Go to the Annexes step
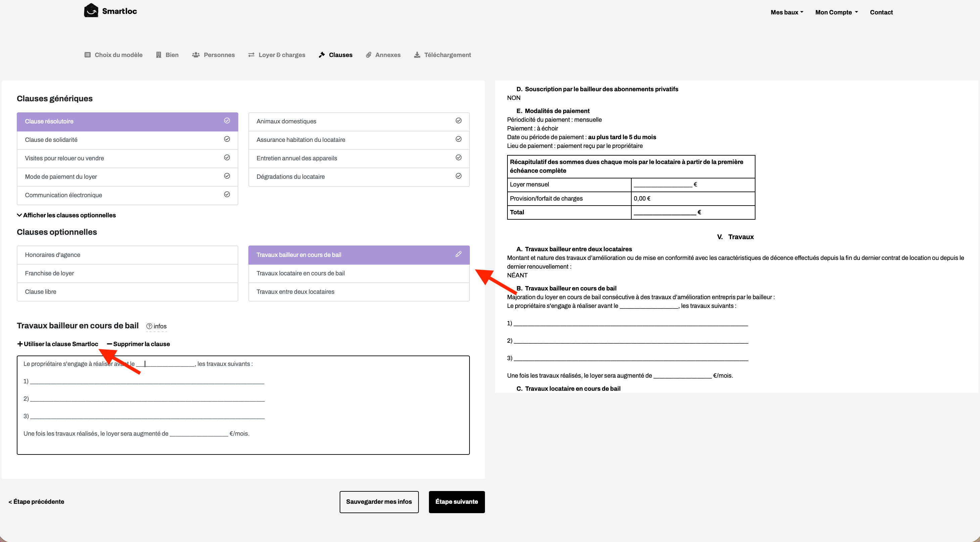Viewport: 980px width, 542px height. pyautogui.click(x=383, y=55)
